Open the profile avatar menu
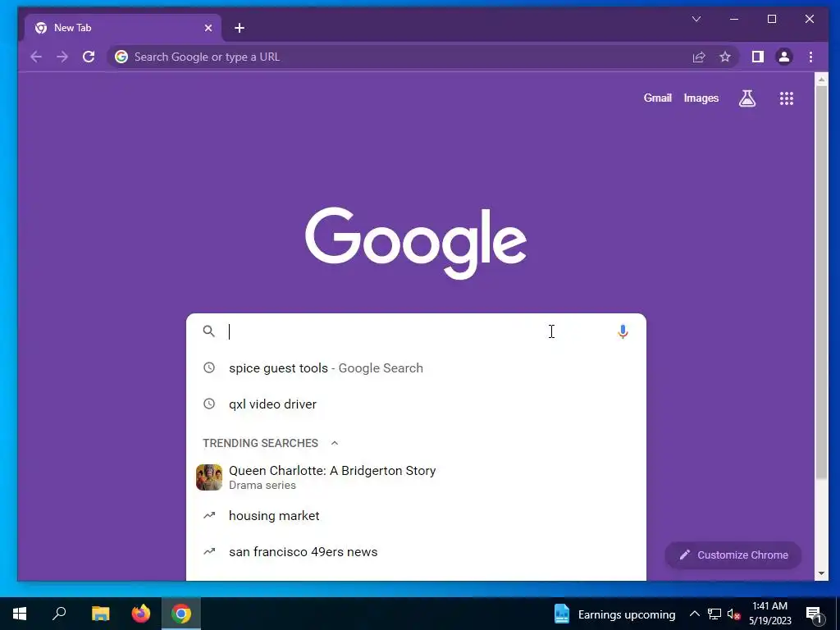This screenshot has width=840, height=630. pyautogui.click(x=783, y=57)
